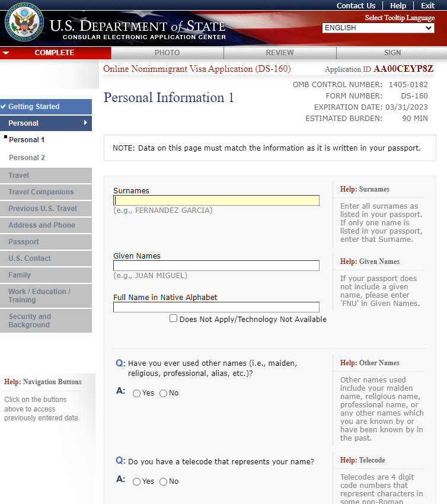Click the Consular Electronic Application Center title
Screen dimensions: 447x504
click(144, 37)
